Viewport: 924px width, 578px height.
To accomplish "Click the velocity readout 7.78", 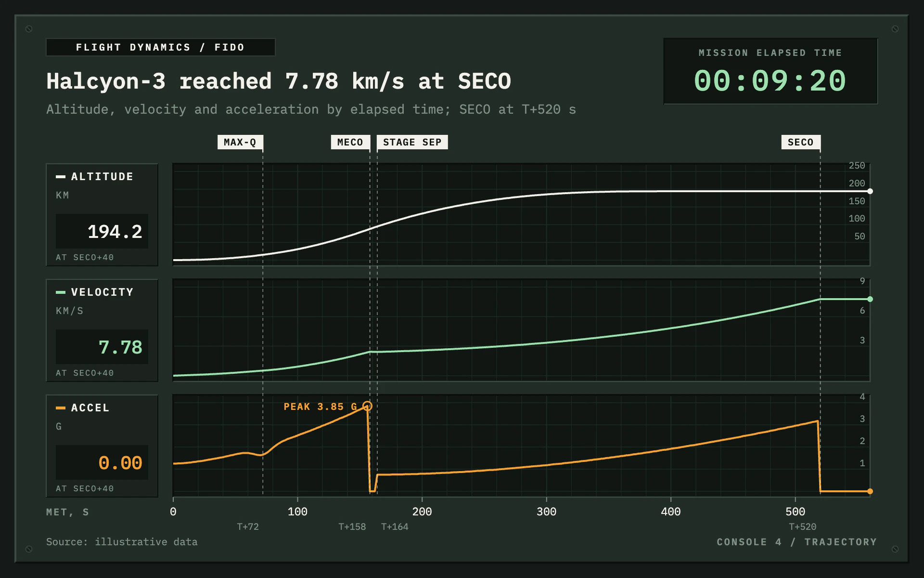I will (120, 347).
